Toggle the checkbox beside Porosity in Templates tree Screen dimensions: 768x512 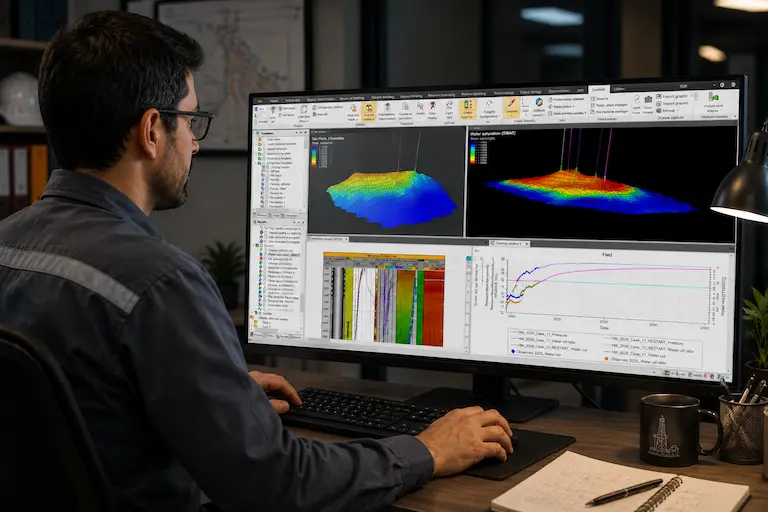tap(266, 180)
